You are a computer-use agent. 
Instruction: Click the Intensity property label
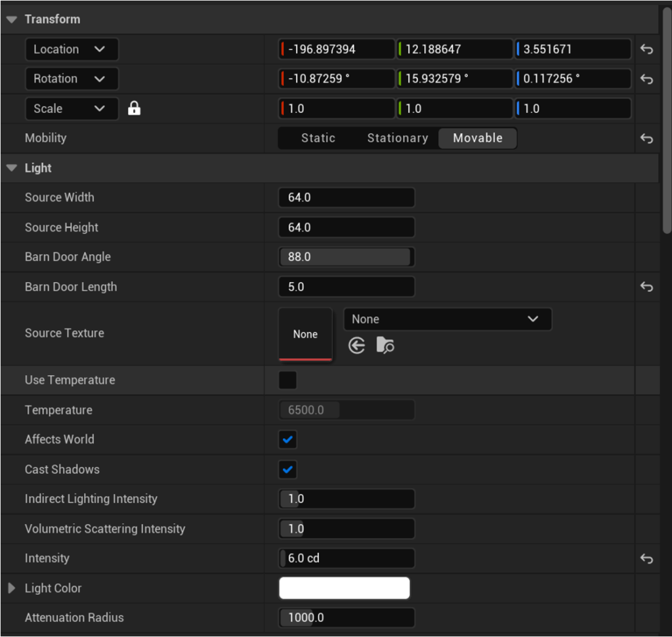(x=47, y=559)
